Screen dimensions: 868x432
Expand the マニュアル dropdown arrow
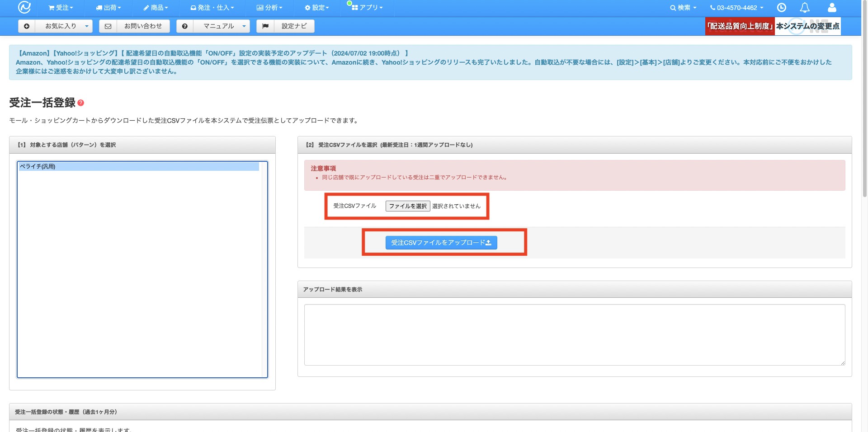click(x=244, y=26)
